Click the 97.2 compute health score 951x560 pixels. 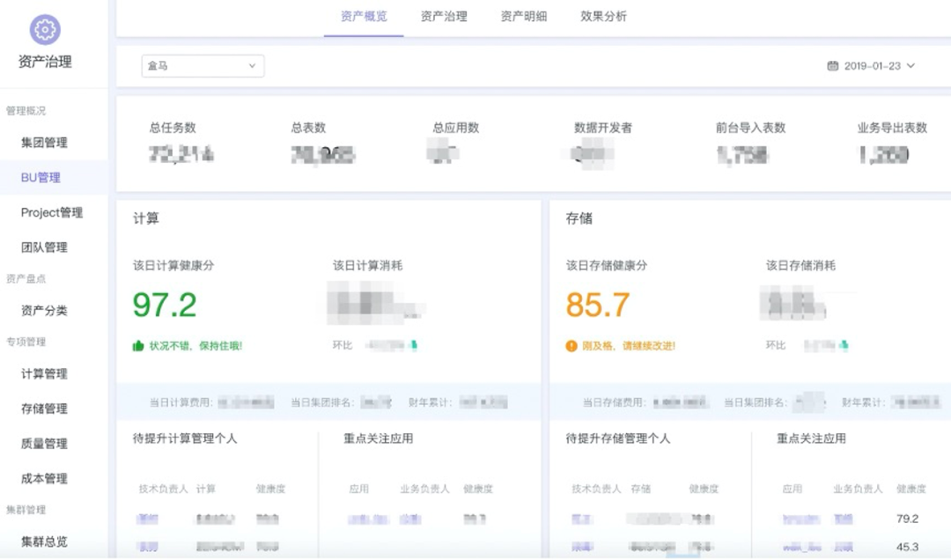click(165, 305)
